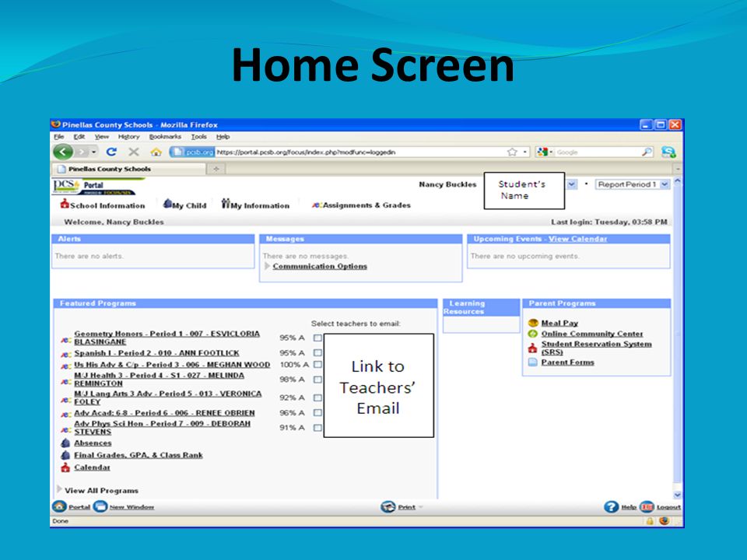Click the School Information schoolhouse icon
The height and width of the screenshot is (560, 747).
point(65,204)
